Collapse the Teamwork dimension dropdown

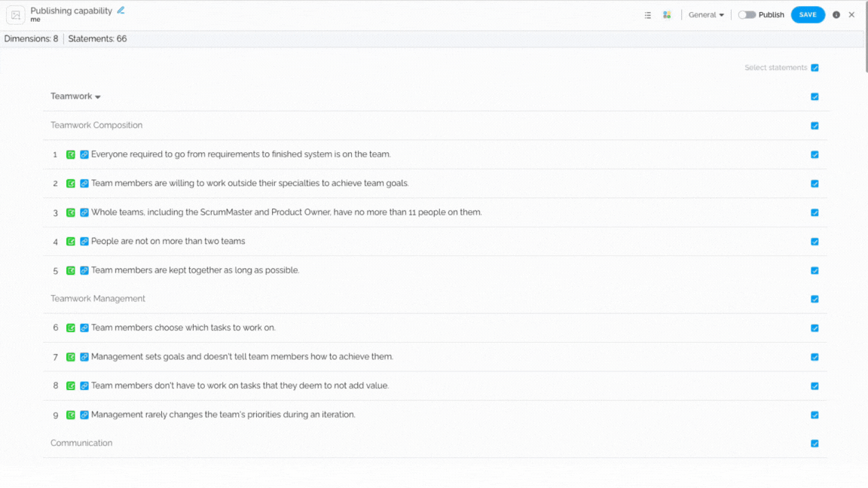[76, 96]
